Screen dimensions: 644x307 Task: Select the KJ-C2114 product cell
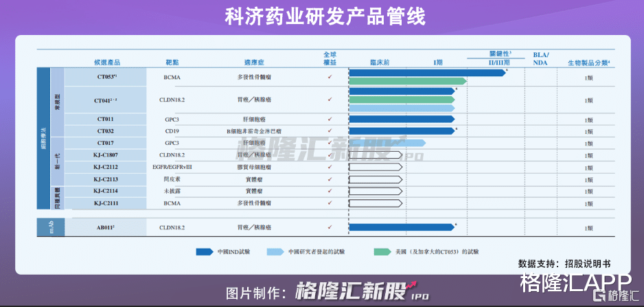(106, 191)
